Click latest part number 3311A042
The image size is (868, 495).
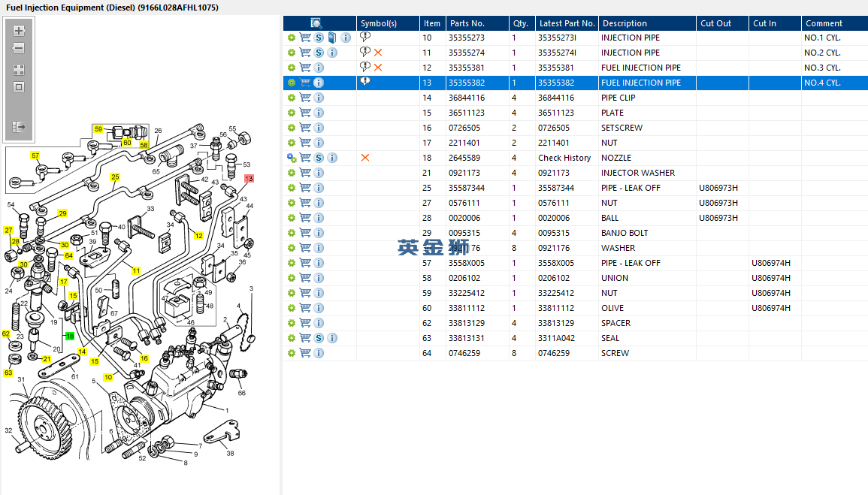click(x=556, y=338)
